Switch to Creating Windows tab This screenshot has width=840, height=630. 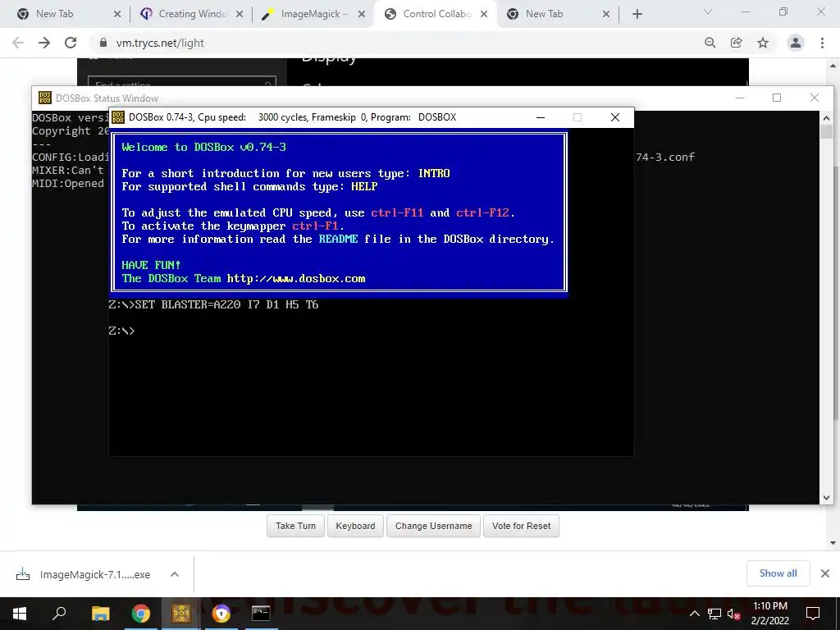pos(192,14)
